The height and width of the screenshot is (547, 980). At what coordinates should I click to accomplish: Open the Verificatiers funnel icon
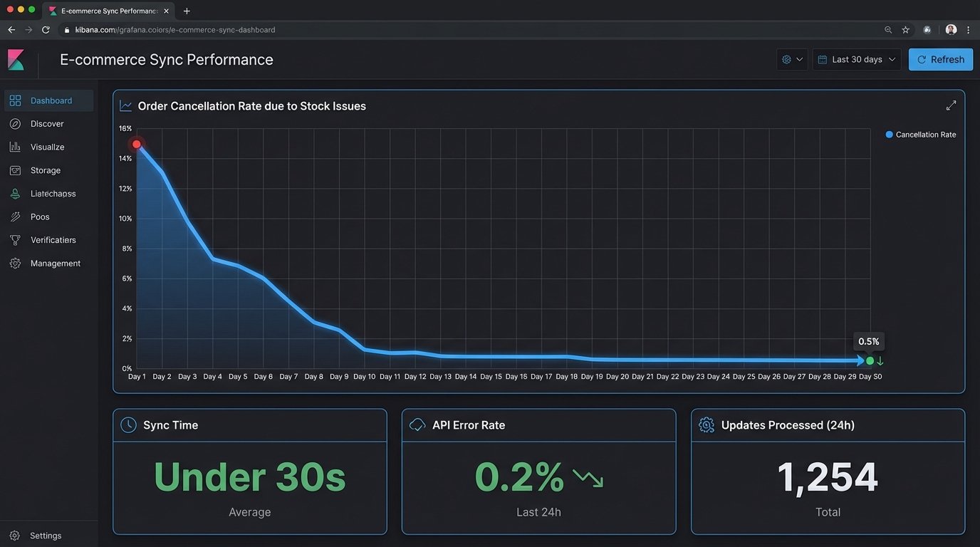tap(15, 239)
